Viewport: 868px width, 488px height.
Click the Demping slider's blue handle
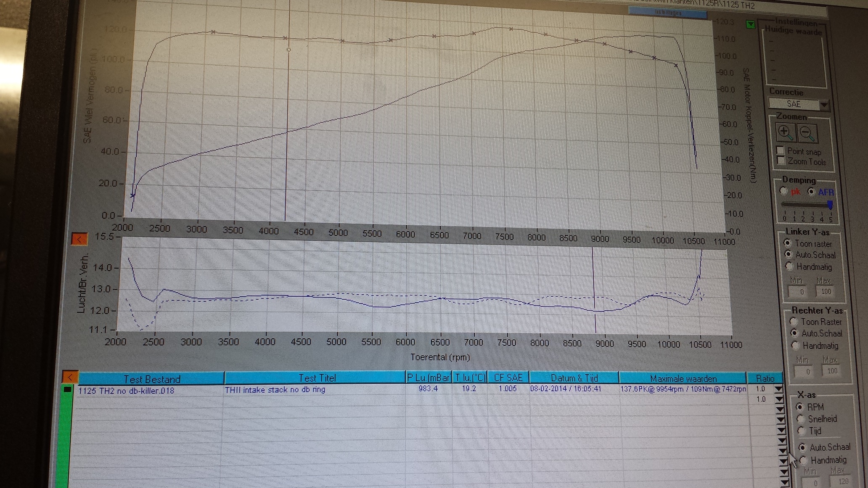point(830,205)
